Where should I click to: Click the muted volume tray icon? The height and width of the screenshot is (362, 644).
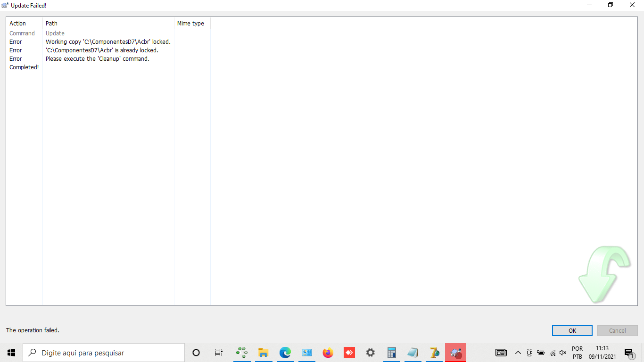563,353
